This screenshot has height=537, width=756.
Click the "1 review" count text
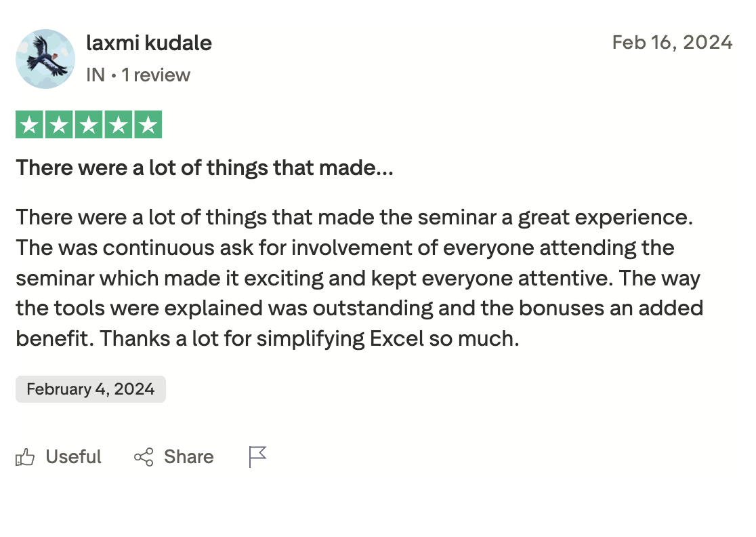(156, 75)
